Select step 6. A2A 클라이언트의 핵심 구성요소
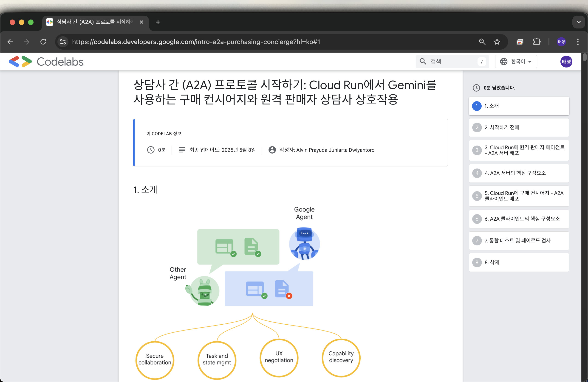 point(519,219)
